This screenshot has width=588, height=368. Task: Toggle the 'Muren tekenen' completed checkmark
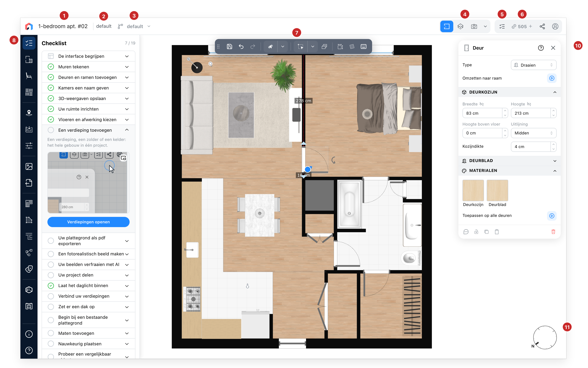point(51,67)
